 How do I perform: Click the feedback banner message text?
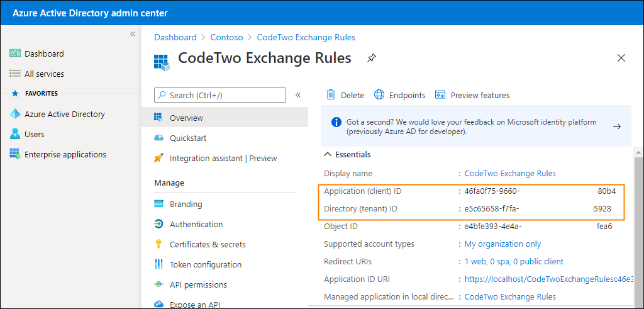[x=472, y=127]
